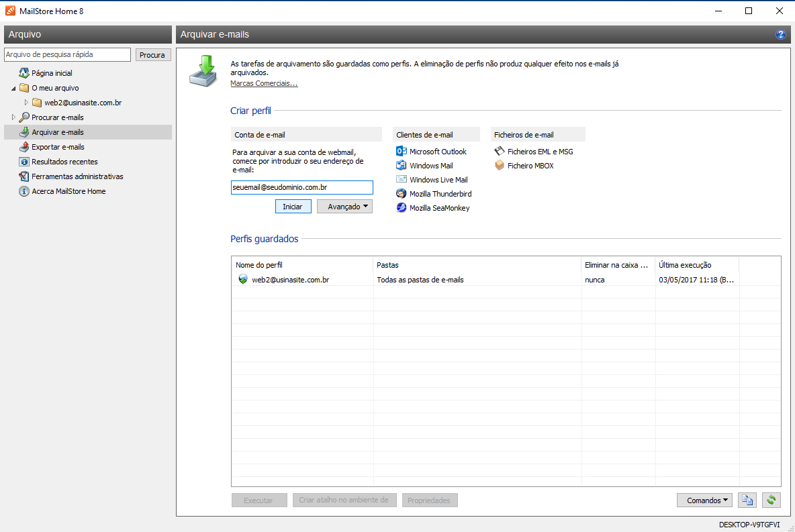
Task: Go to Exportar e-mails in sidebar
Action: point(58,147)
